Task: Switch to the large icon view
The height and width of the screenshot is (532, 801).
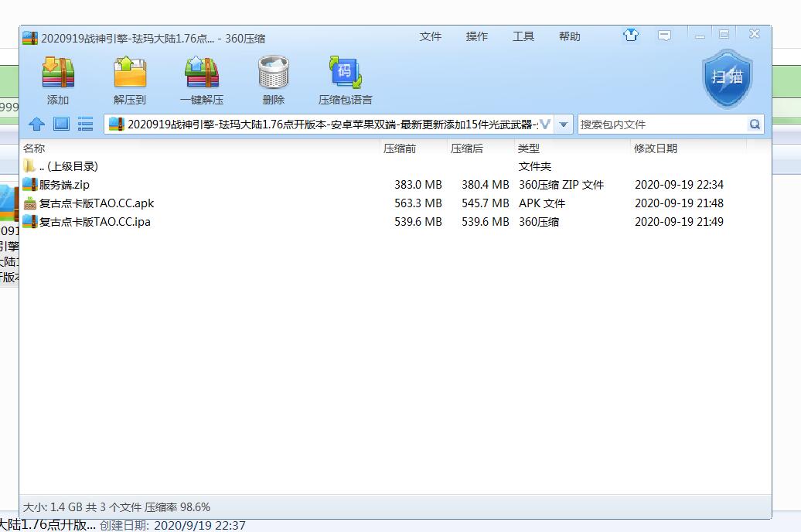Action: click(61, 124)
